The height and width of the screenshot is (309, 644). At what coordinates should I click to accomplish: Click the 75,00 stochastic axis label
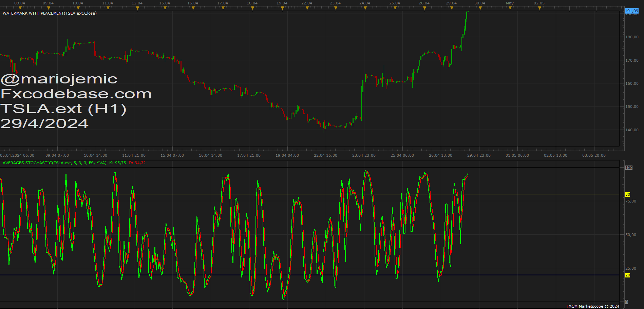click(631, 201)
